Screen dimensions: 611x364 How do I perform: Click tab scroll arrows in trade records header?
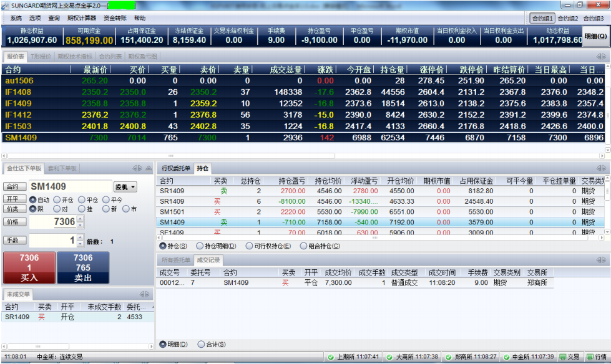[x=601, y=260]
